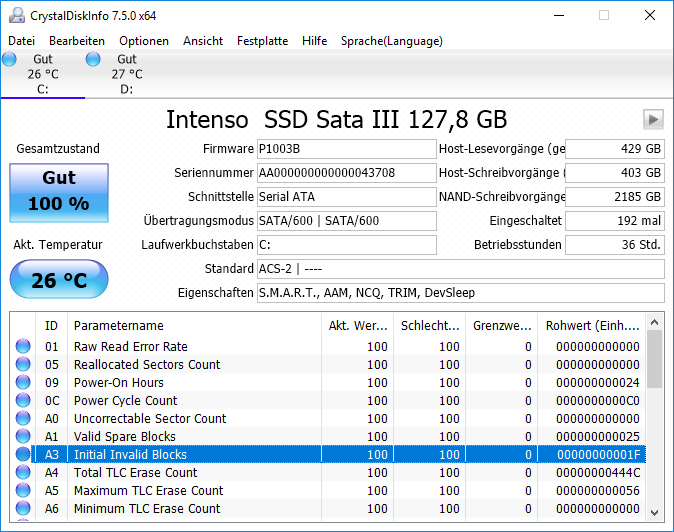Click the 26 °C temperature button

click(x=59, y=279)
